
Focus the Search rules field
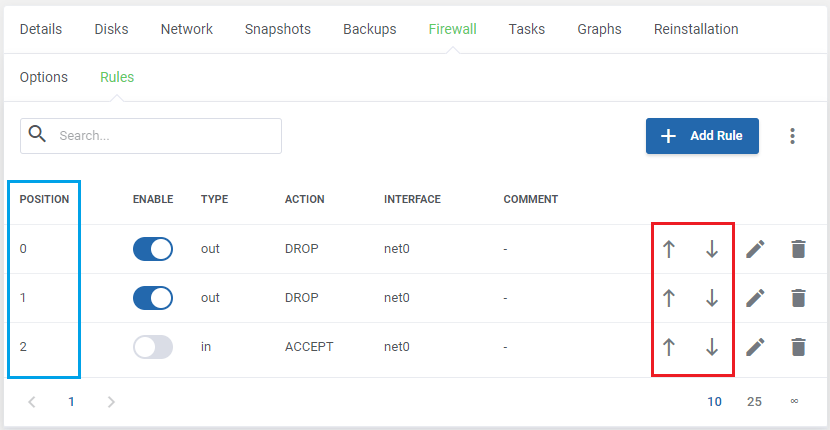151,136
